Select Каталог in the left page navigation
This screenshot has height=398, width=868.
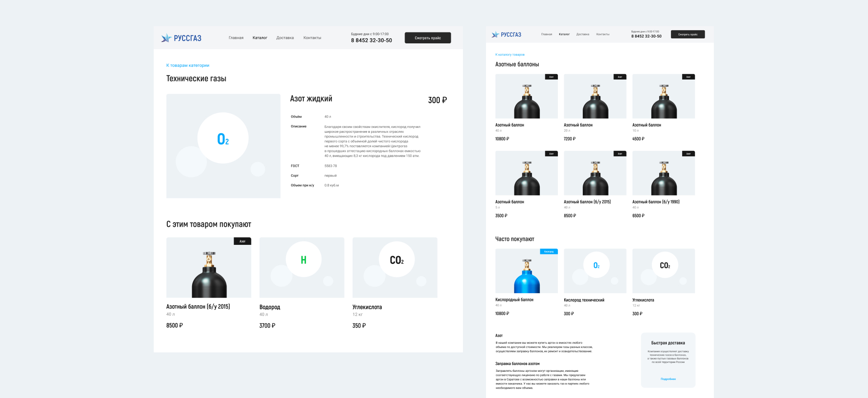[x=260, y=38]
